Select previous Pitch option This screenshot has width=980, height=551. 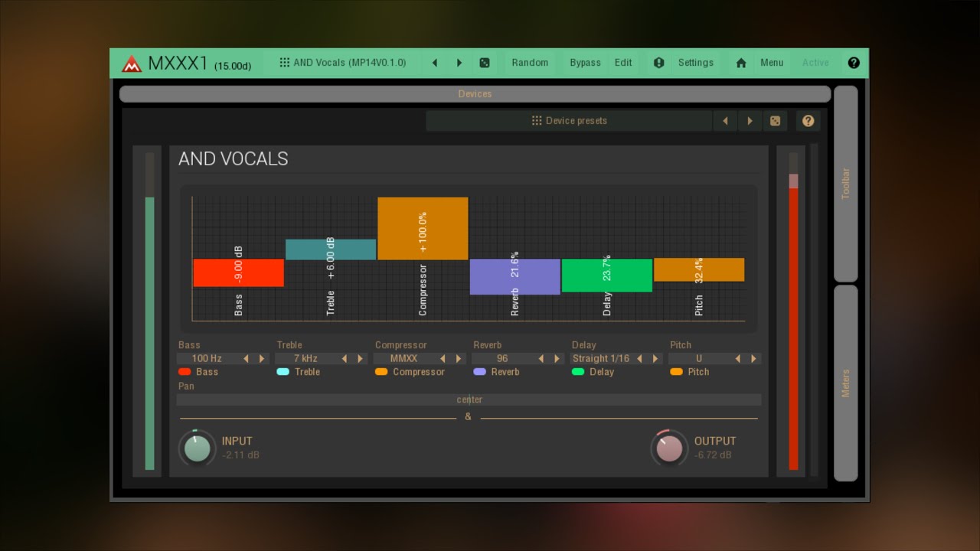(x=738, y=358)
